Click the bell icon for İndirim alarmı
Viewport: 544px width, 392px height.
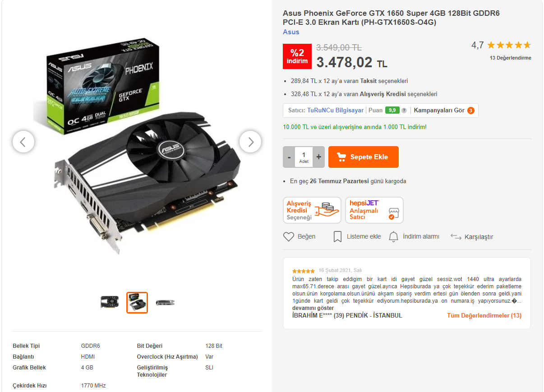click(x=394, y=237)
